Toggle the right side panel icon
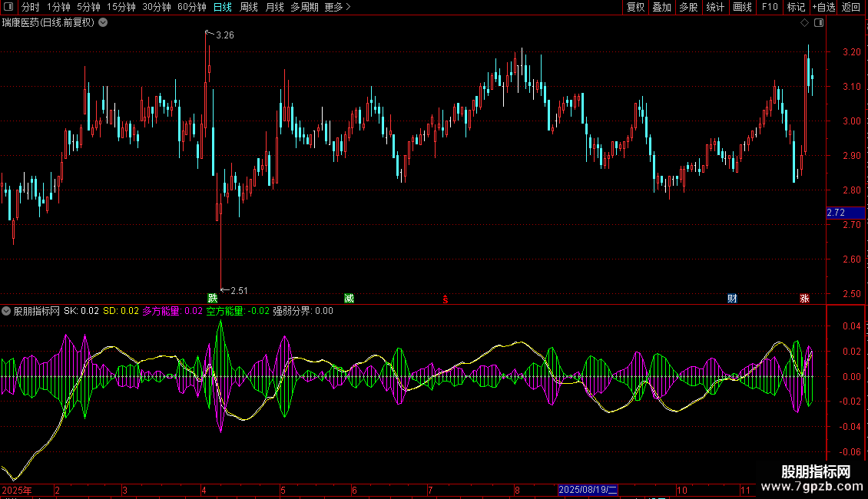868x499 pixels. [819, 23]
